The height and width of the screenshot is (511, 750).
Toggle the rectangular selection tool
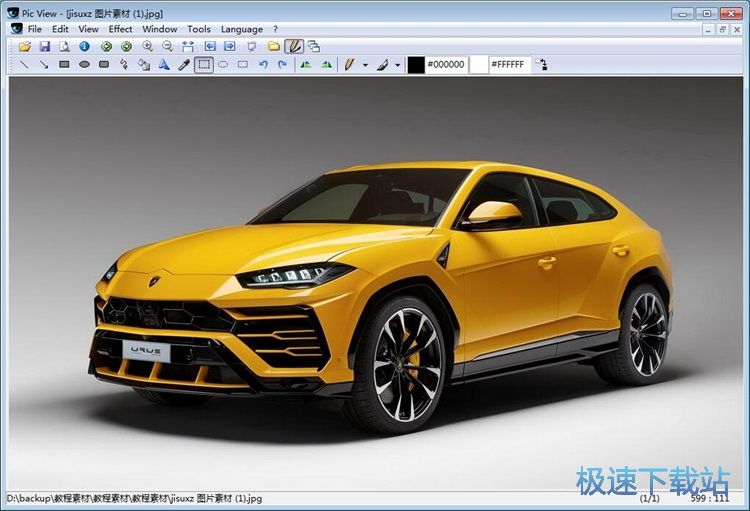(204, 64)
